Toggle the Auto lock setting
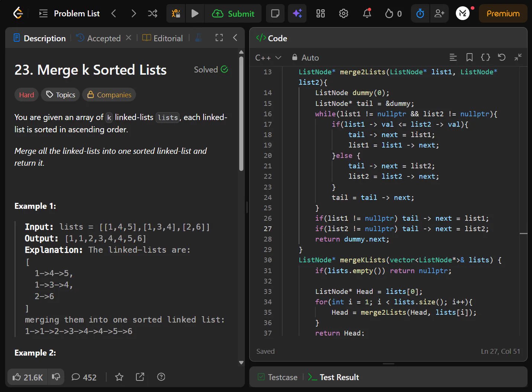 (305, 58)
